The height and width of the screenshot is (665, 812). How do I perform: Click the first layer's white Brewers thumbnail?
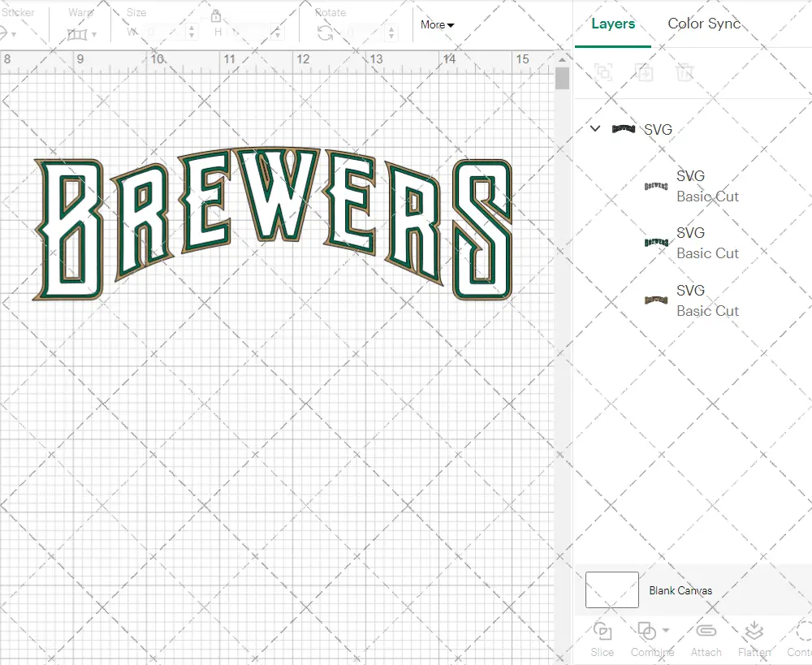click(x=656, y=186)
